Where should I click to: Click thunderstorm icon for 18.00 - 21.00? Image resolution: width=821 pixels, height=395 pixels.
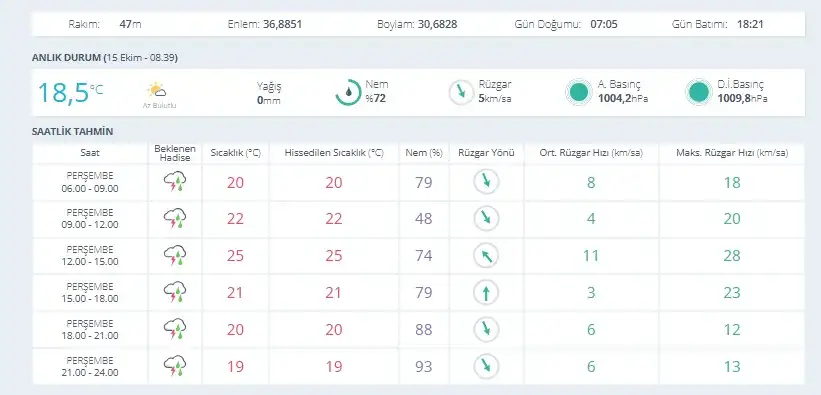(x=175, y=330)
